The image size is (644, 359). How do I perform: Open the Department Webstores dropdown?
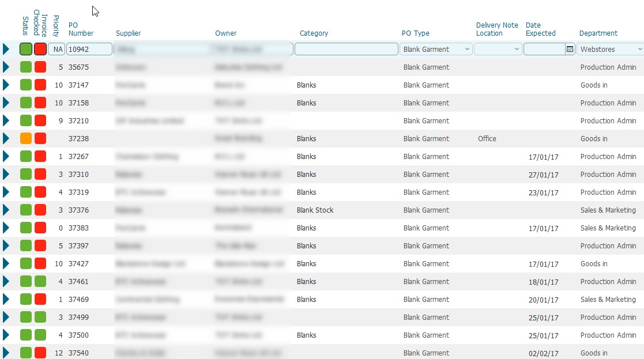[x=611, y=50]
